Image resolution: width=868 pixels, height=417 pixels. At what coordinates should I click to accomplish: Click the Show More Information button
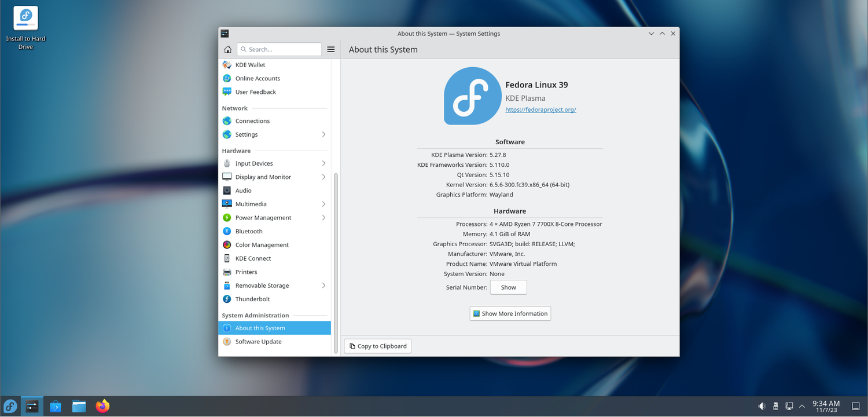pos(510,313)
